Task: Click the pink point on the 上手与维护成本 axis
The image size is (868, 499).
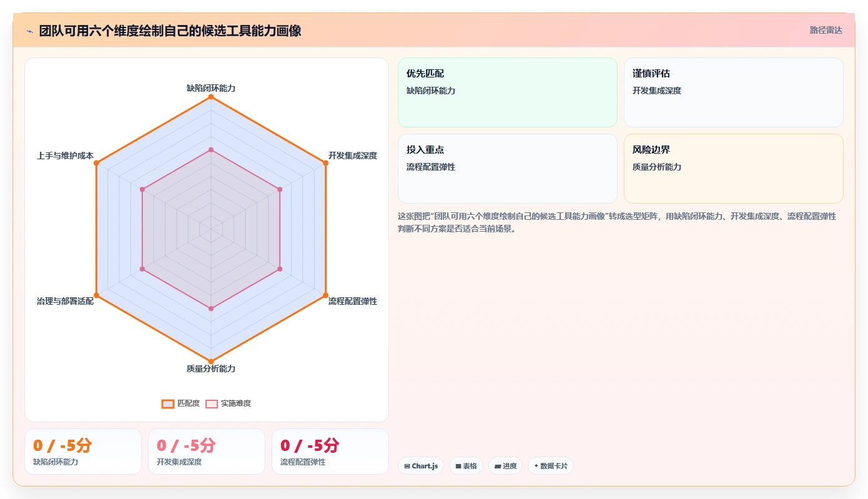Action: pos(142,189)
